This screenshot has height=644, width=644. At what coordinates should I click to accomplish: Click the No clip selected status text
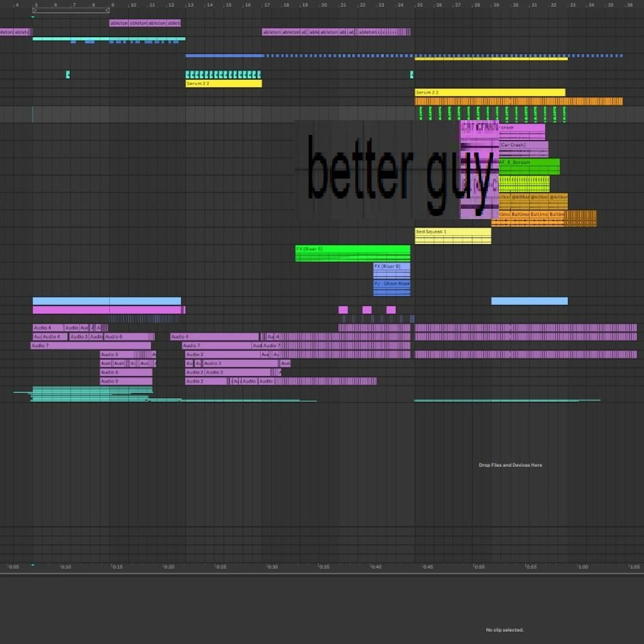505,630
